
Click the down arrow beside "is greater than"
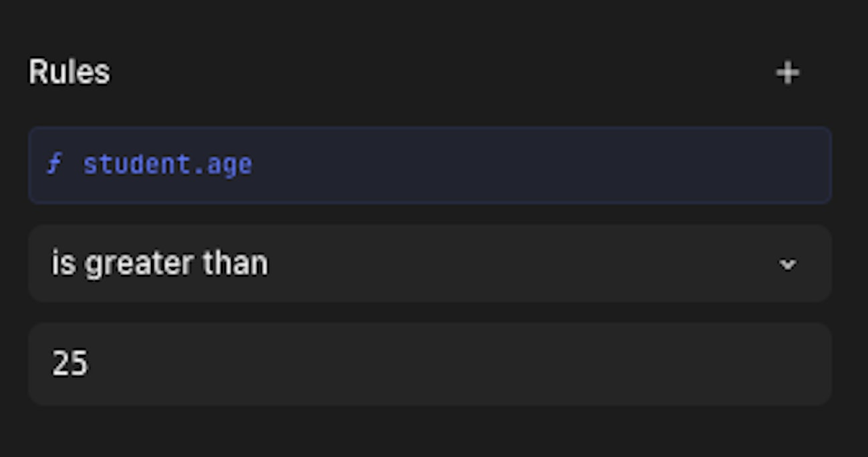tap(788, 264)
